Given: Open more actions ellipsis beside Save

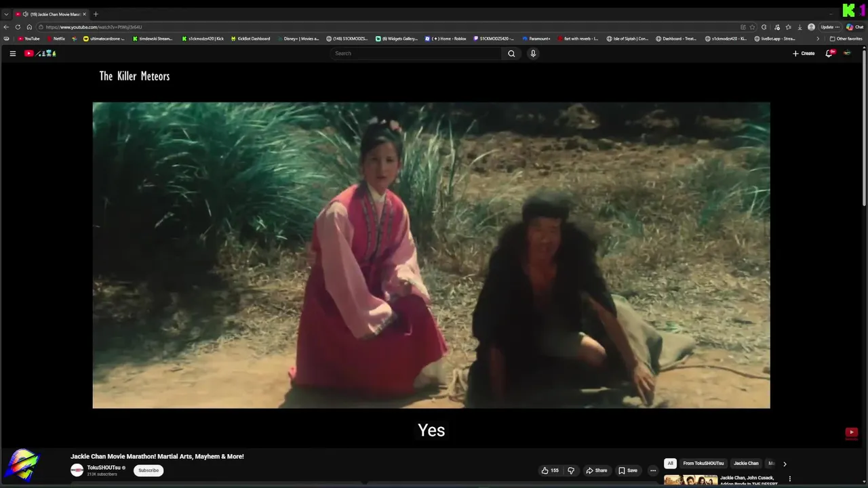Looking at the screenshot, I should click(653, 470).
